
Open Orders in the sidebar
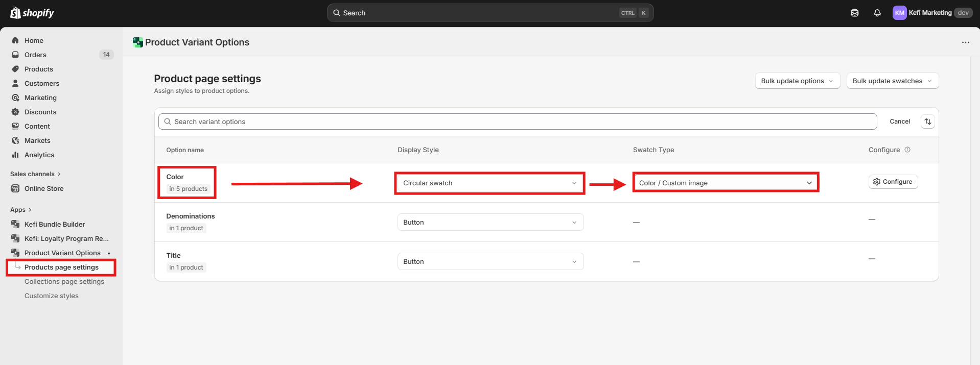[x=35, y=55]
